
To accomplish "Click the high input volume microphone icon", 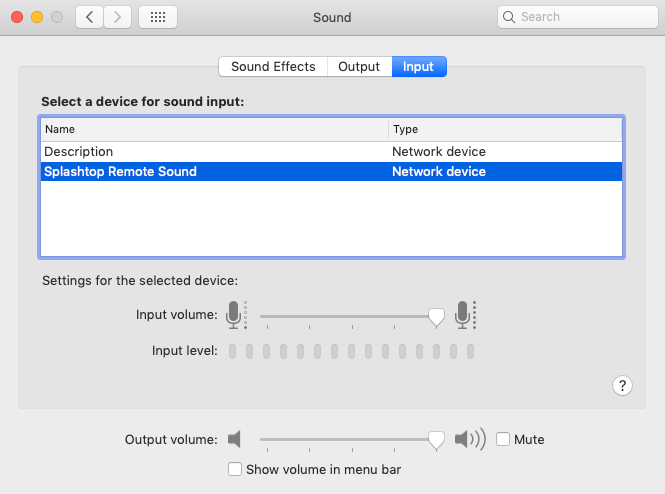I will click(x=462, y=315).
